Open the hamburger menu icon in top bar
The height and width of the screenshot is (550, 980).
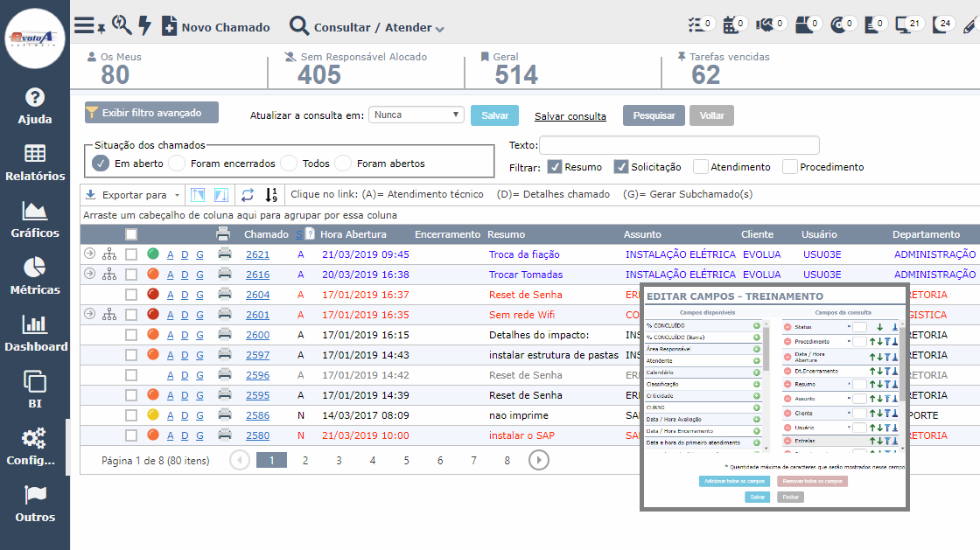click(x=85, y=25)
